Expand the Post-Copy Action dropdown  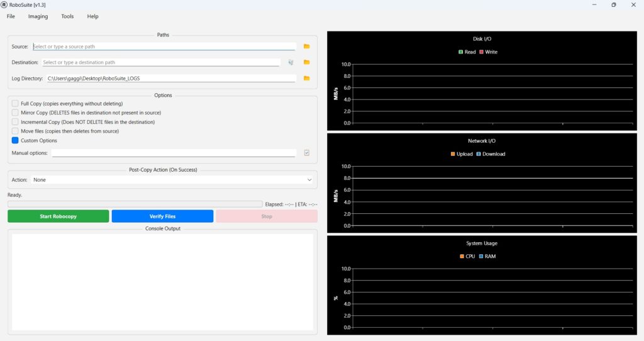171,180
